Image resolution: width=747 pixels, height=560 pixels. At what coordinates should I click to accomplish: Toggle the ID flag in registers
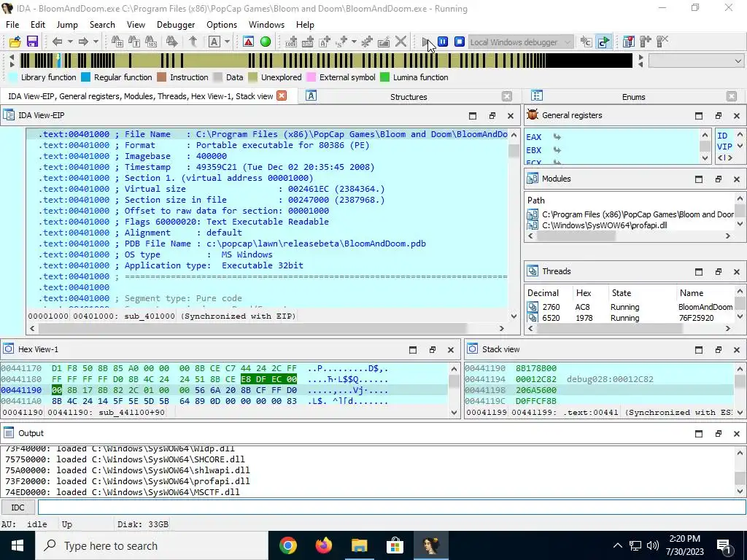click(x=722, y=136)
